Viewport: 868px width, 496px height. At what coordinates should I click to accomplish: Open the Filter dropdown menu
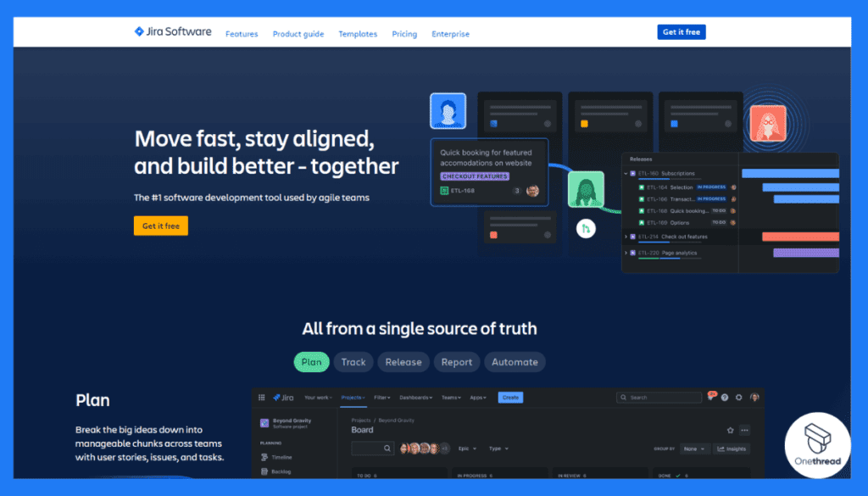(382, 398)
